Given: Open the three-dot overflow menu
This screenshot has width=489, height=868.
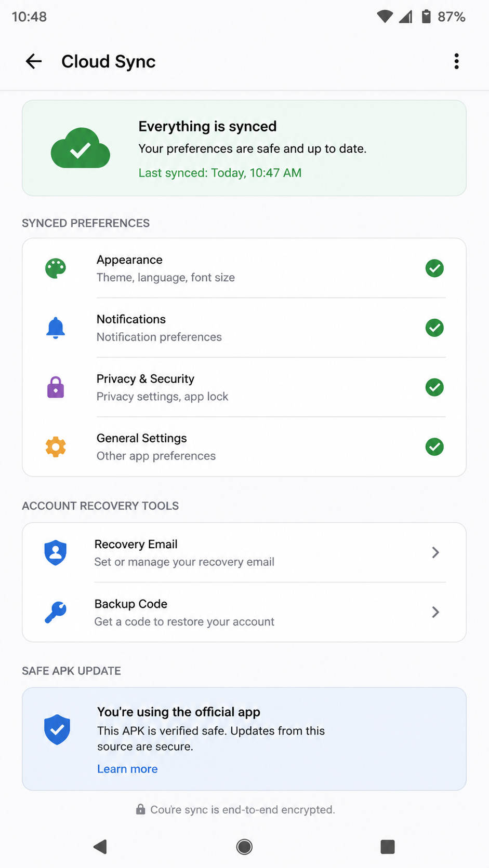Looking at the screenshot, I should click(x=456, y=61).
